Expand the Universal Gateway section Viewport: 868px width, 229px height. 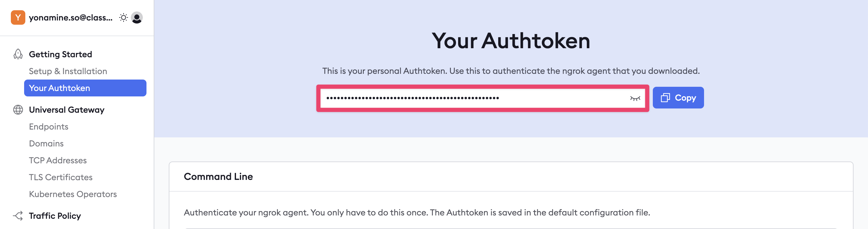(67, 110)
